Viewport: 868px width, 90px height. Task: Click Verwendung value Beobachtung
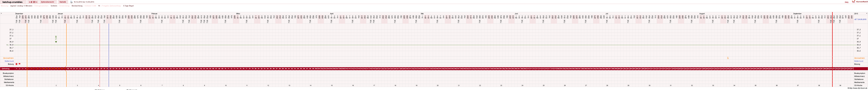point(77,6)
